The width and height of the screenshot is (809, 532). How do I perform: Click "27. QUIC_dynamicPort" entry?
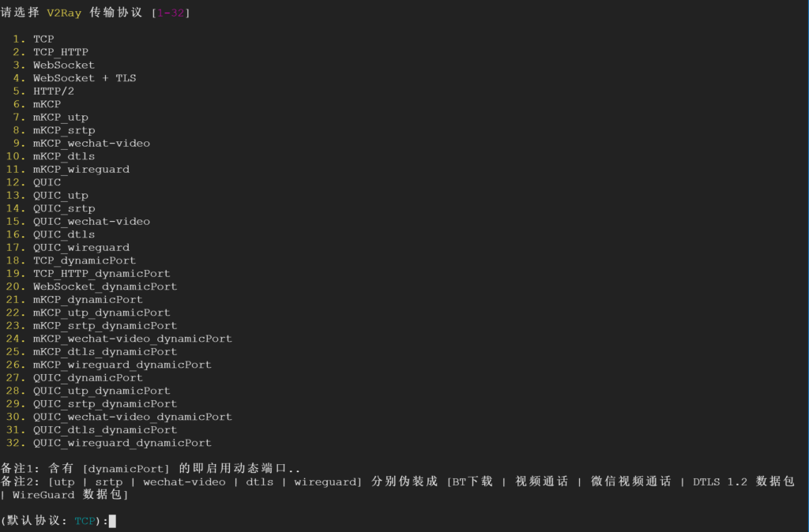pyautogui.click(x=75, y=378)
